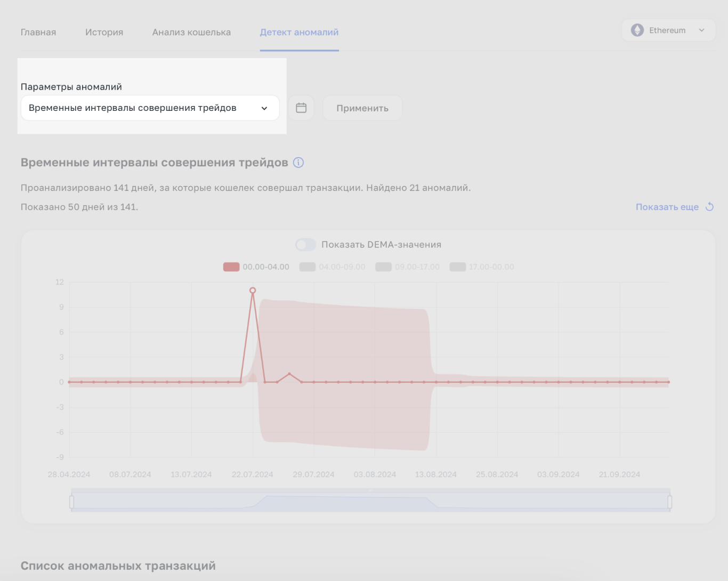The image size is (728, 581).
Task: Click the refresh arrow beside Показать еще
Action: 709,207
